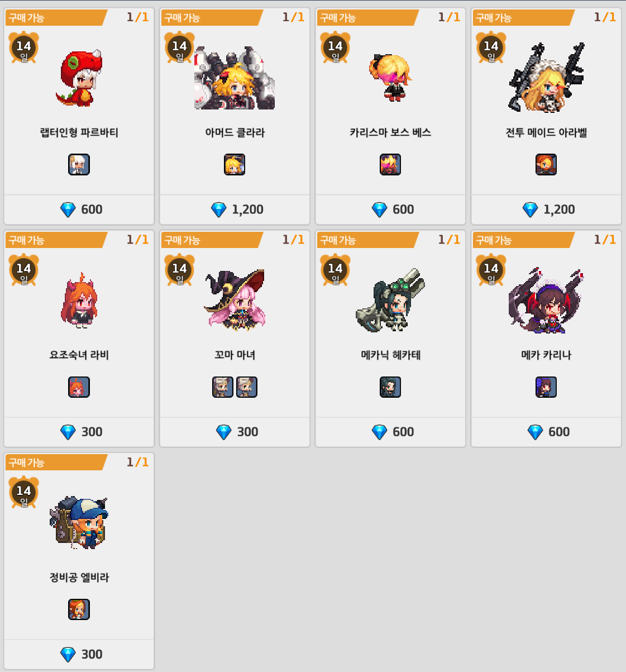Select the first 꼬마 마녀 portrait icon
This screenshot has height=672, width=626.
click(x=223, y=387)
